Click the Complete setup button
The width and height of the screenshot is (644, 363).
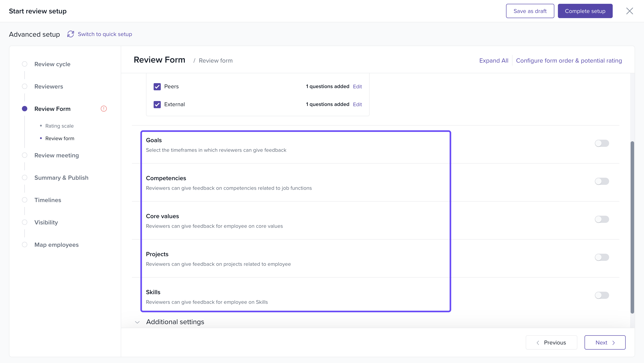585,11
